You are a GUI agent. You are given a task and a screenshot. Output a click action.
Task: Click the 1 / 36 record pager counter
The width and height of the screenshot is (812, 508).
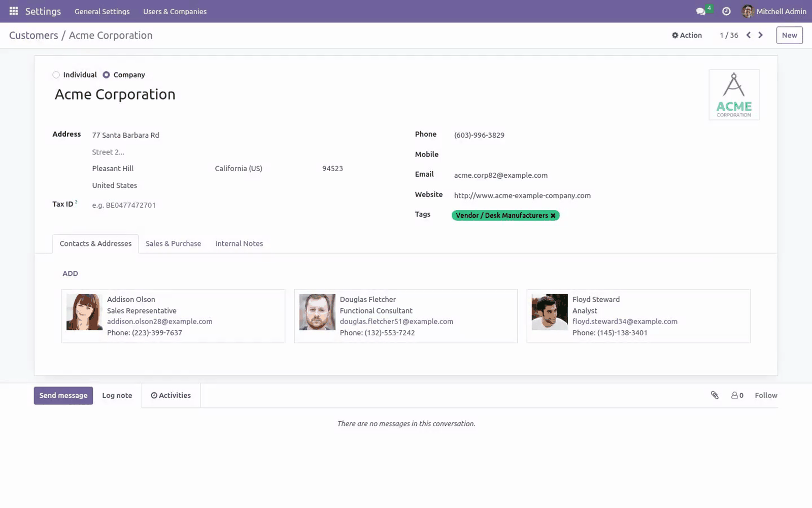[x=729, y=35]
